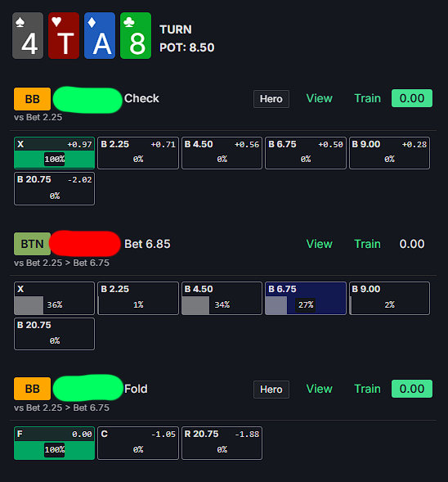
Task: Click the Ten of hearts board card
Action: [64, 36]
